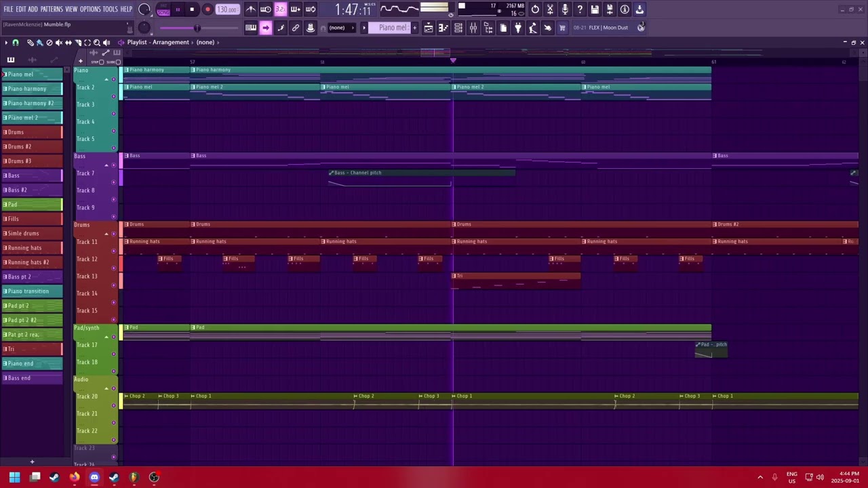This screenshot has height=488, width=868.
Task: Select the Slip tool double-arrow icon
Action: [68, 42]
